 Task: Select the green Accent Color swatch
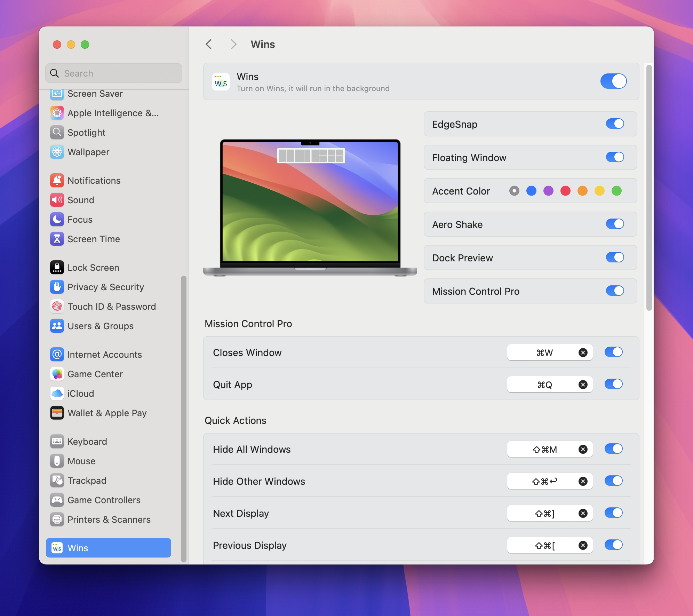coord(619,191)
